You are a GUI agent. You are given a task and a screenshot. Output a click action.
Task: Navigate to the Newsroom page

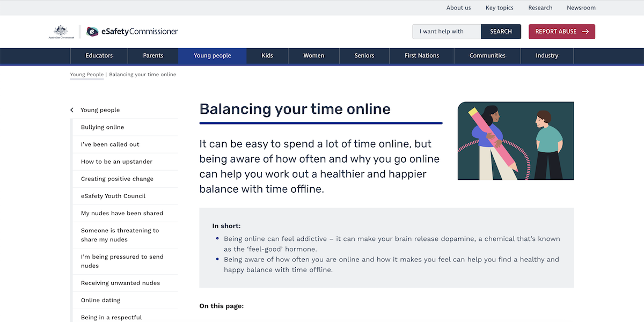(x=581, y=8)
